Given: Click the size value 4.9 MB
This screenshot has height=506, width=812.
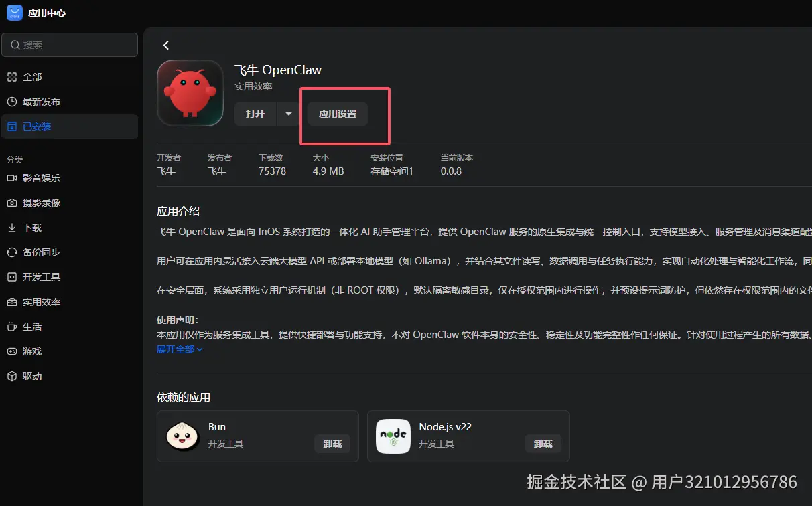Looking at the screenshot, I should click(x=328, y=171).
